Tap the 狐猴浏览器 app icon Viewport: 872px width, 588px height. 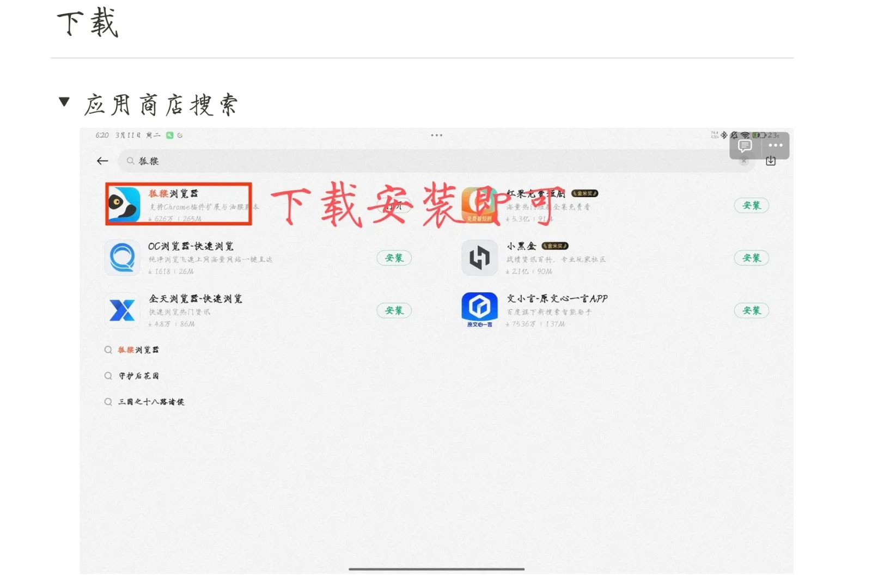click(123, 205)
